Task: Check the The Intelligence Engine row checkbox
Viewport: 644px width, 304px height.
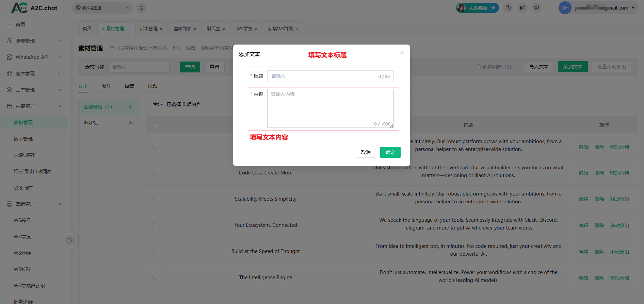Action: pos(155,277)
